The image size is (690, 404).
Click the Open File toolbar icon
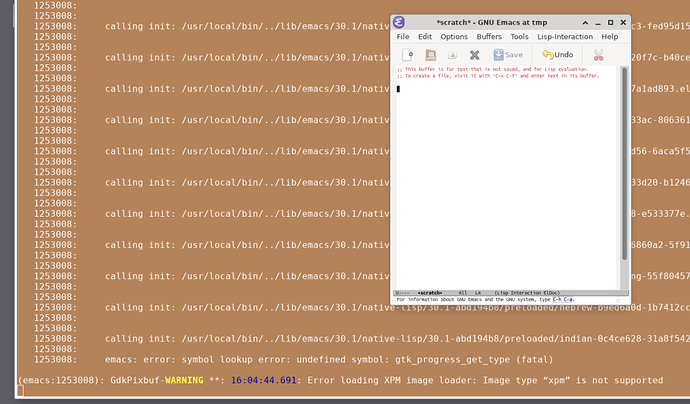click(430, 55)
